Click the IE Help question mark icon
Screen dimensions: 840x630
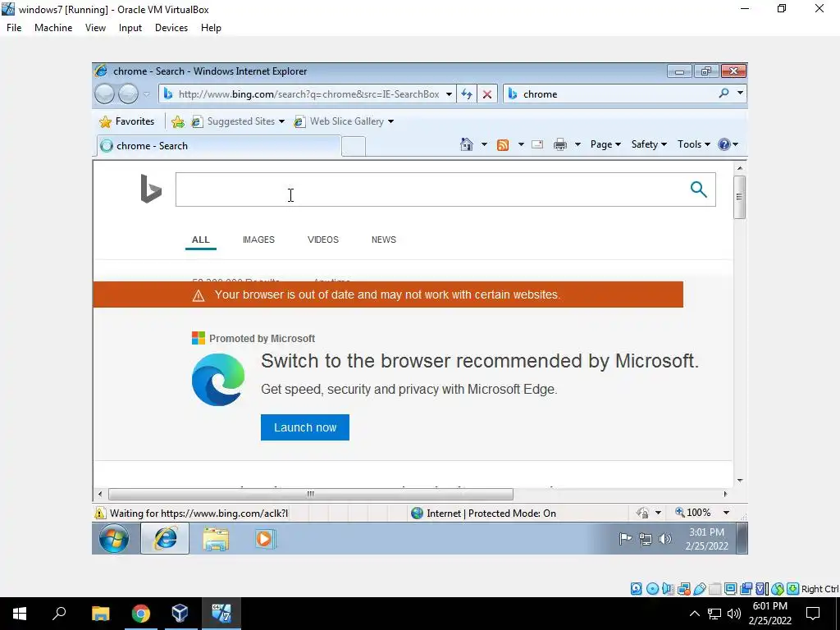[724, 144]
